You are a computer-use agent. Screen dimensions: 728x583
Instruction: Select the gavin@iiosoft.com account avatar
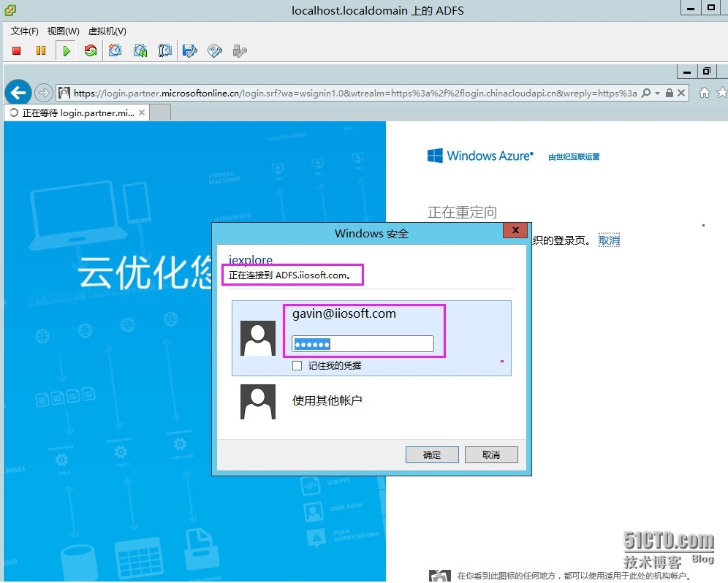[258, 338]
